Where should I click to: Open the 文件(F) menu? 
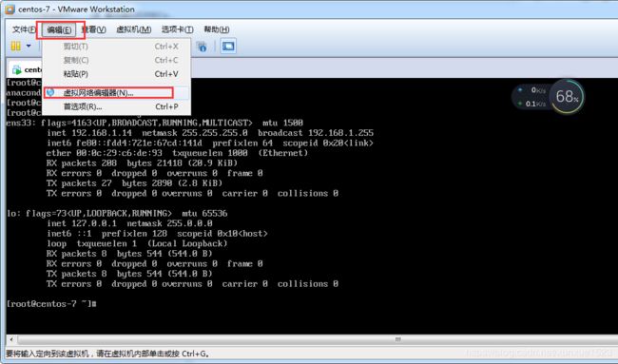tap(24, 29)
